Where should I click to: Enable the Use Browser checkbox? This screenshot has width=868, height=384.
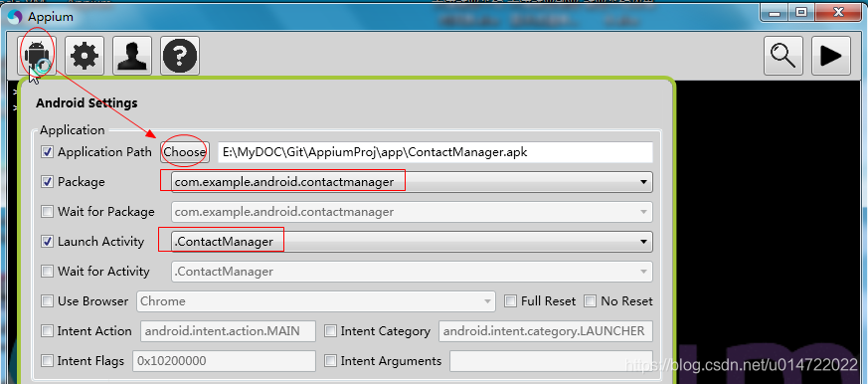[x=48, y=301]
